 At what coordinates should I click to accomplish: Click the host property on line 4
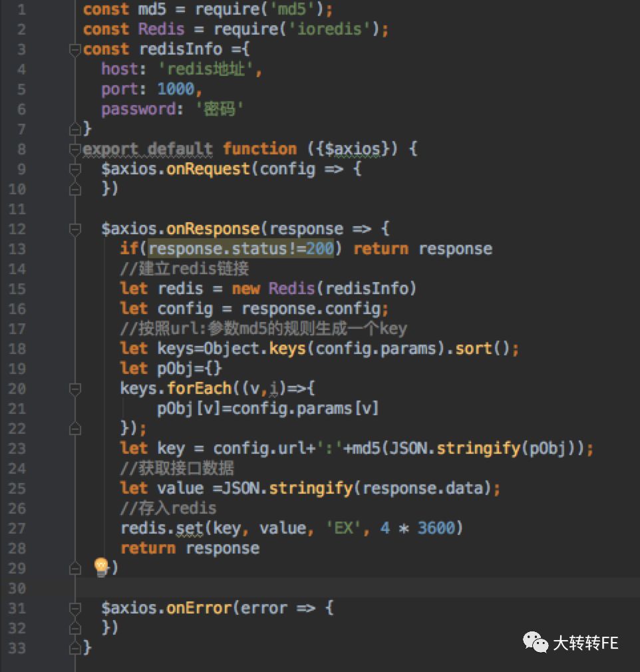(x=120, y=69)
